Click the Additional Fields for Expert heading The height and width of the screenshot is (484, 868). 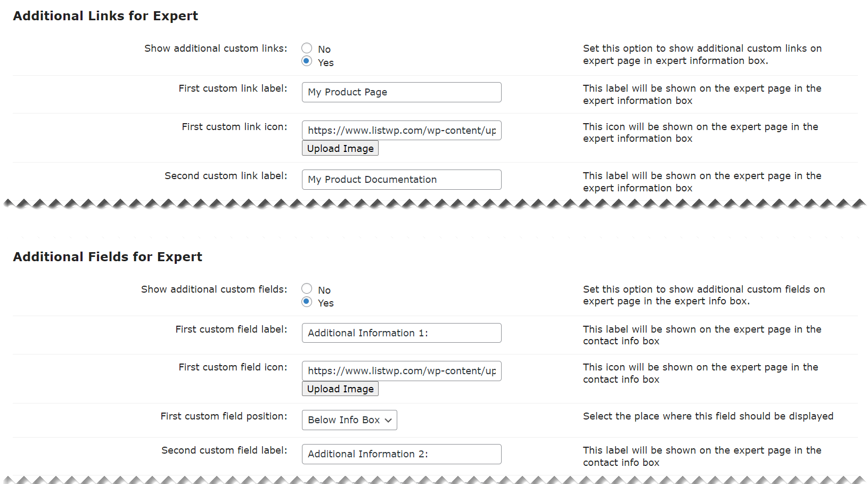(x=108, y=257)
